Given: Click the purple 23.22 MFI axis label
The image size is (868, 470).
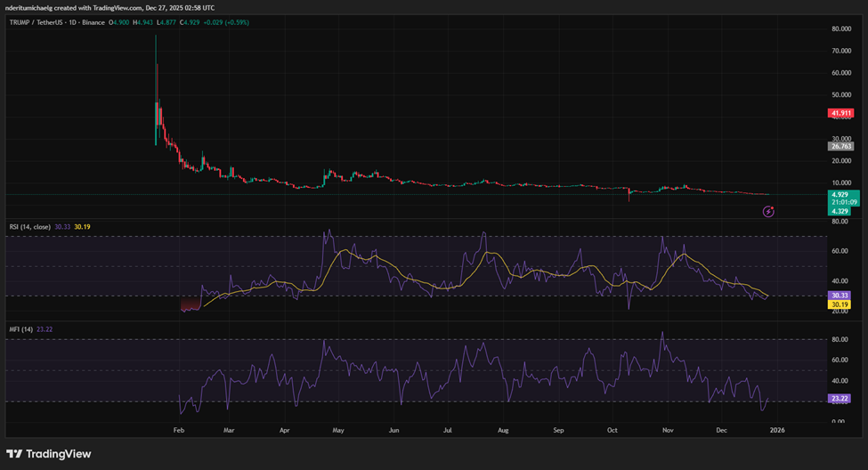Looking at the screenshot, I should coord(841,400).
